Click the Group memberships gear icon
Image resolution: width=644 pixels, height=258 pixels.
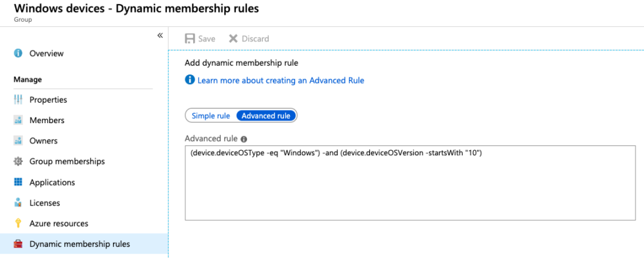18,161
